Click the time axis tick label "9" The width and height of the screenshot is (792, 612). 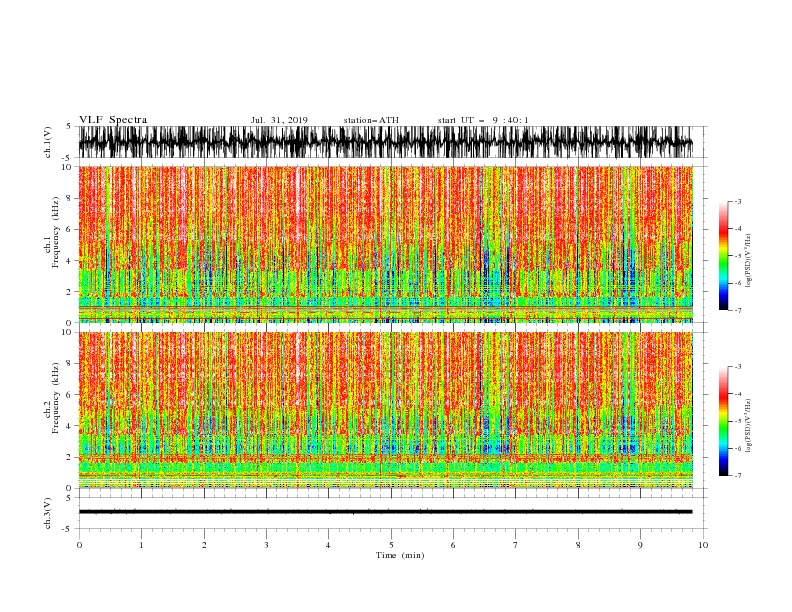(640, 545)
